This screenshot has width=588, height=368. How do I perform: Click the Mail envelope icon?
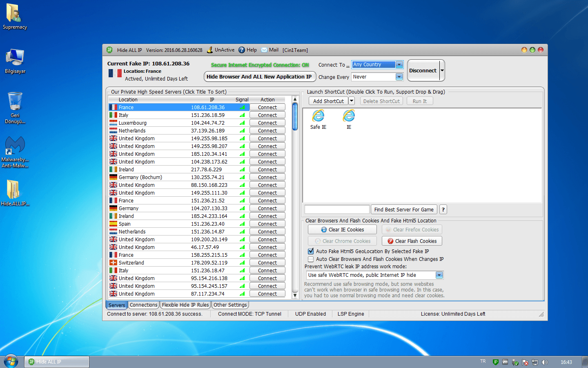264,50
